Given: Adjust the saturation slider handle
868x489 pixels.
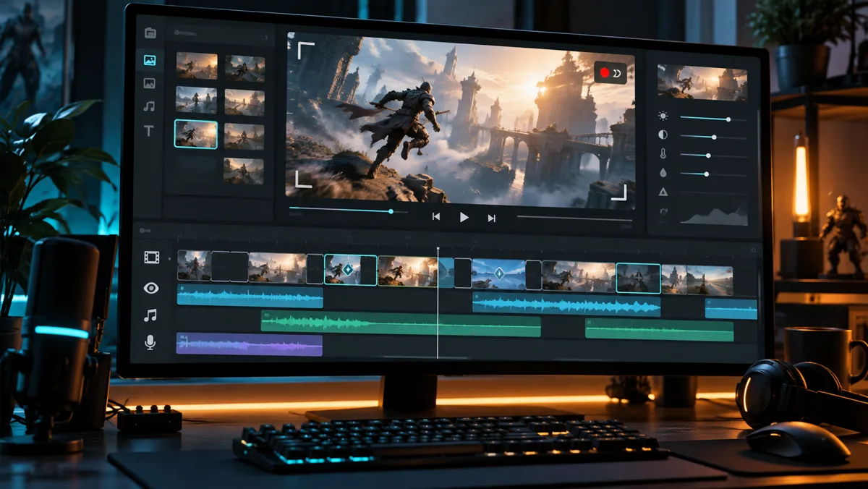Looking at the screenshot, I should [x=706, y=174].
